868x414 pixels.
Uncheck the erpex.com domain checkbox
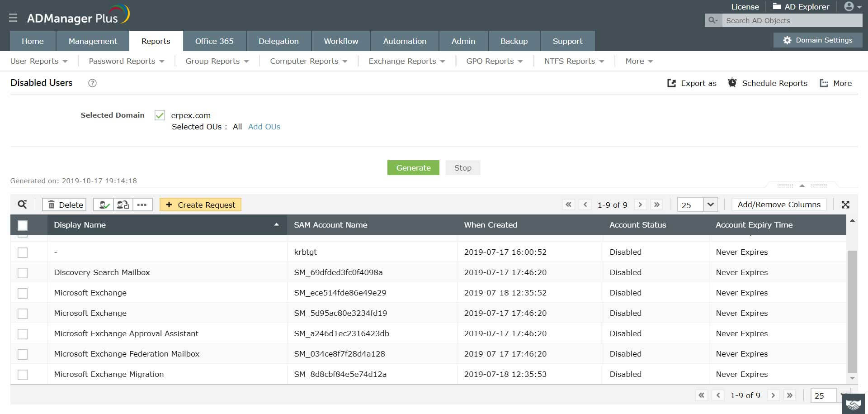tap(159, 115)
